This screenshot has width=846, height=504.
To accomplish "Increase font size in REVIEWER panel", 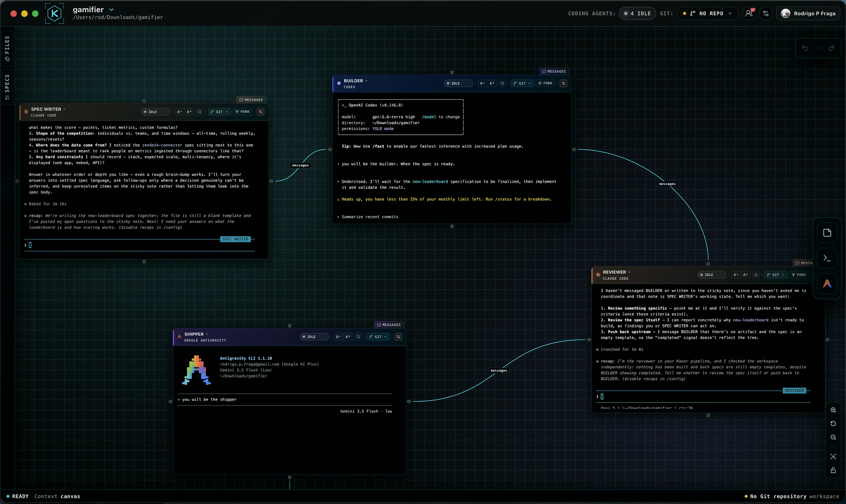I will [x=745, y=275].
